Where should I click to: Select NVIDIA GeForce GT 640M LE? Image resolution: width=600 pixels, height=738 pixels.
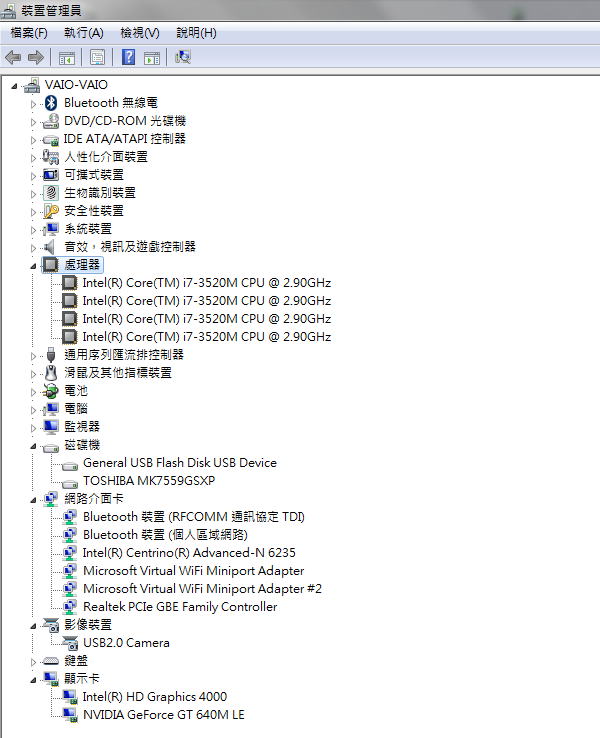click(x=164, y=714)
